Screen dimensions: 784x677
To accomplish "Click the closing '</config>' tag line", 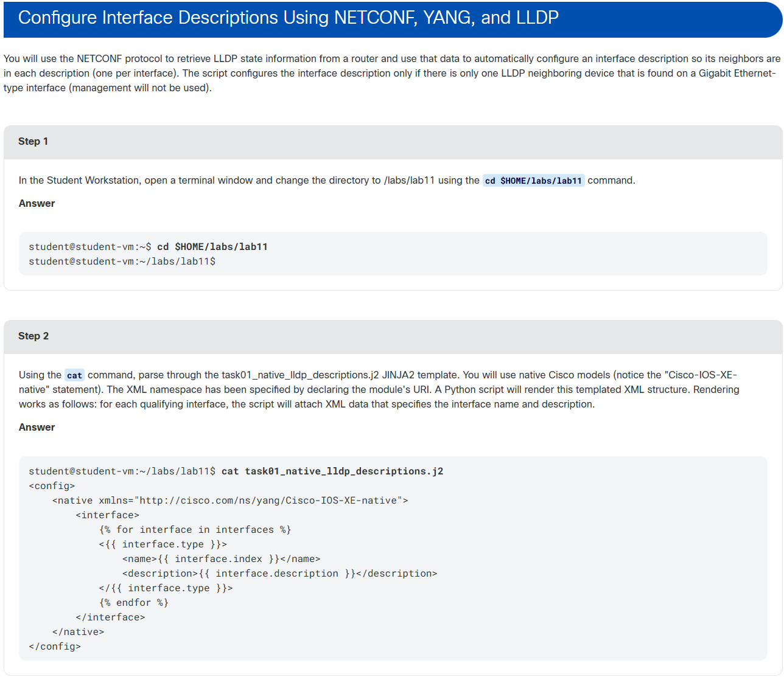I will pos(55,646).
